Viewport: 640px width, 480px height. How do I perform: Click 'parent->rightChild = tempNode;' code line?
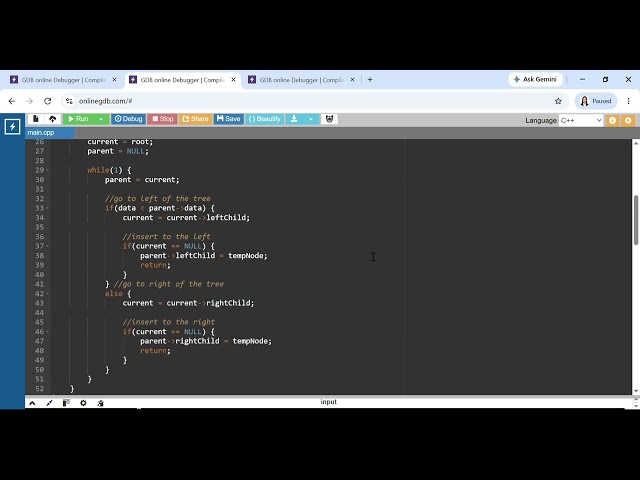tap(206, 341)
